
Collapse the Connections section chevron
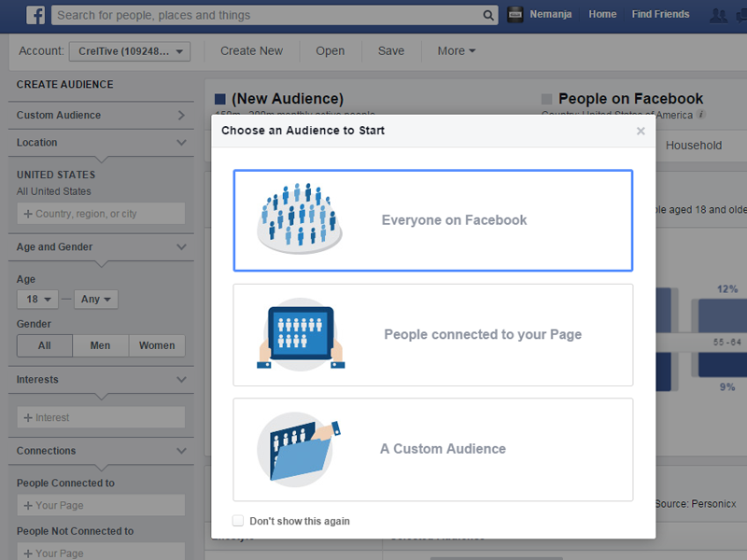181,451
